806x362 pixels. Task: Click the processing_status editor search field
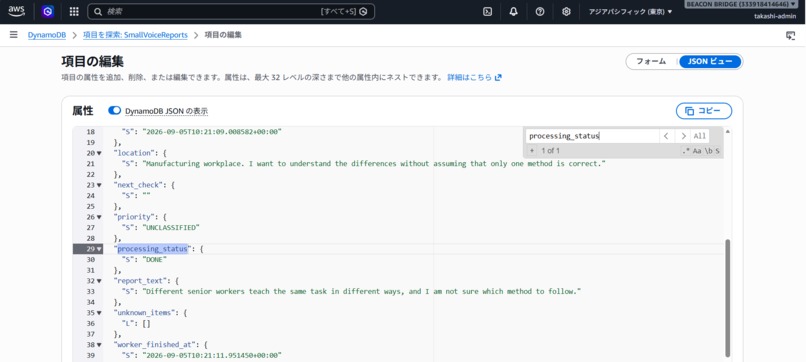click(592, 136)
